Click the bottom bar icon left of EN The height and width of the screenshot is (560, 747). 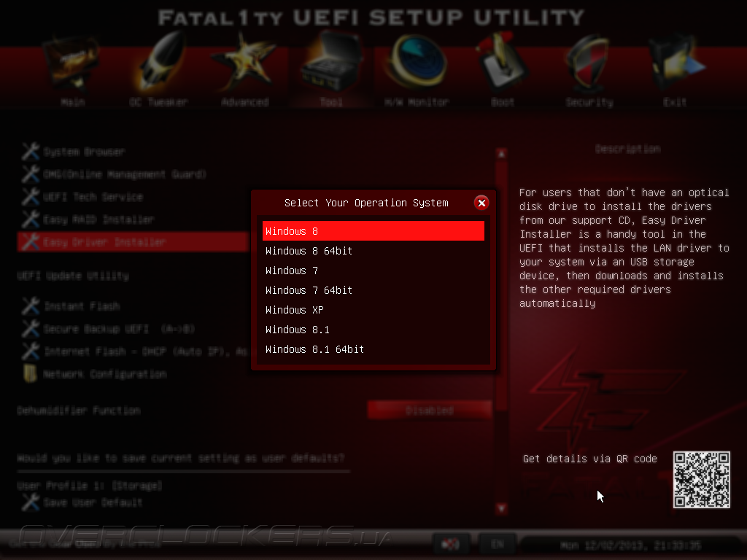(x=451, y=544)
